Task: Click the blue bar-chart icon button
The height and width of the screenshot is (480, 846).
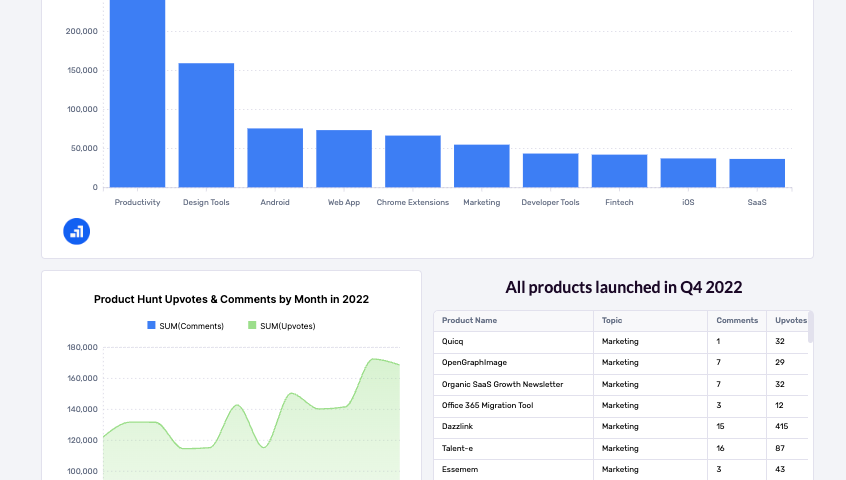Action: pyautogui.click(x=77, y=231)
